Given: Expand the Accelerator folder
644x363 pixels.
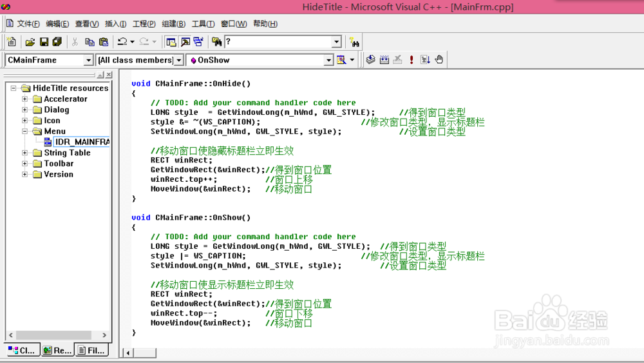Looking at the screenshot, I should pos(24,99).
